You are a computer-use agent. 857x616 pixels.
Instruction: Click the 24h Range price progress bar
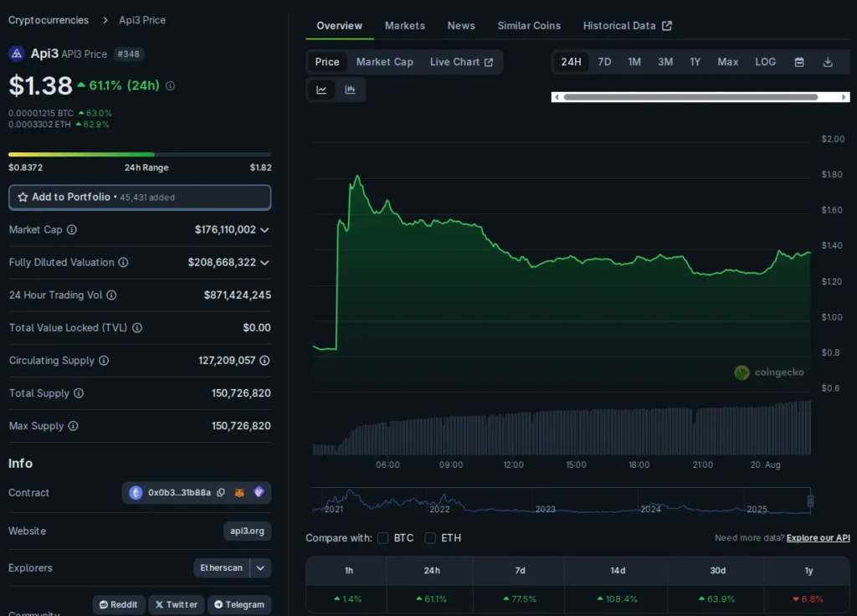coord(140,155)
